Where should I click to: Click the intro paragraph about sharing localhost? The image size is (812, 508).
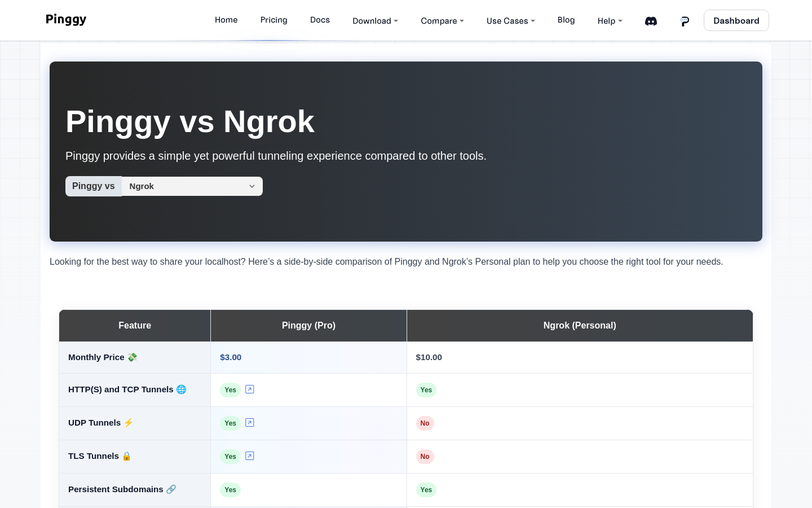(386, 262)
